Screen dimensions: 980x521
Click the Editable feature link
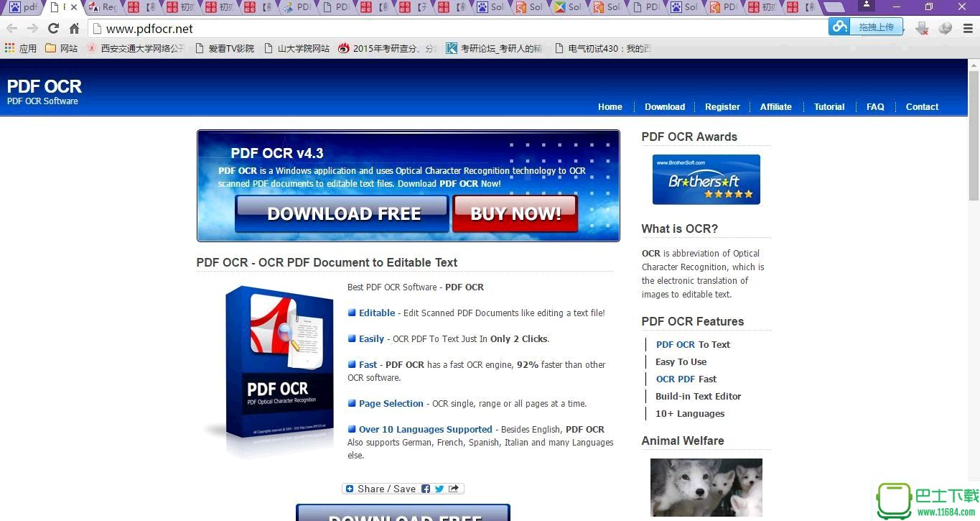tap(377, 313)
